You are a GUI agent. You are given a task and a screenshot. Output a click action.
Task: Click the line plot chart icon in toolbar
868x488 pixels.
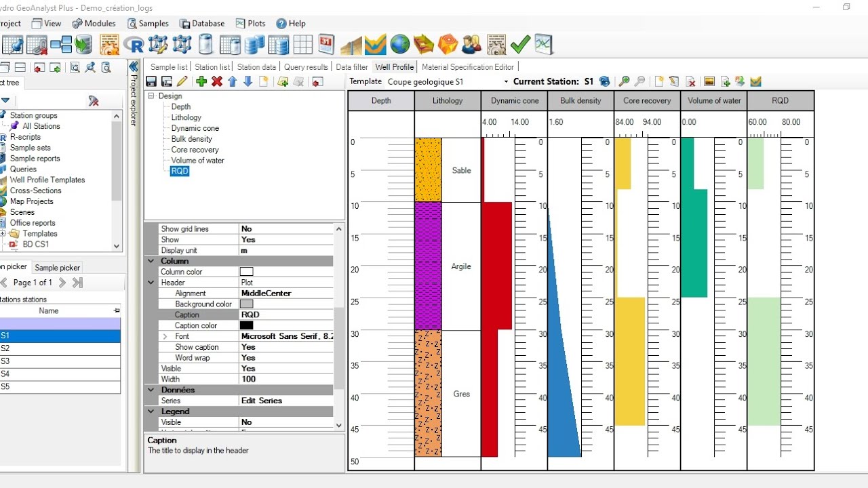(544, 45)
